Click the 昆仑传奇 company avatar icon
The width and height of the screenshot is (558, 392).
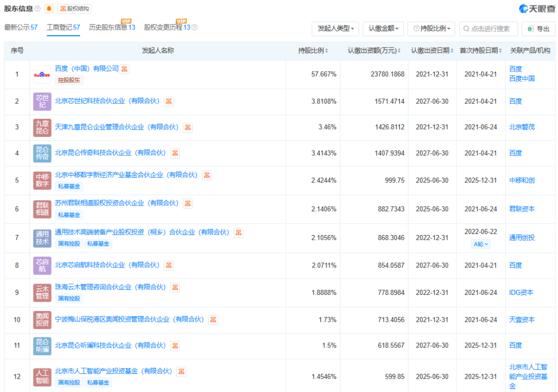tap(42, 153)
